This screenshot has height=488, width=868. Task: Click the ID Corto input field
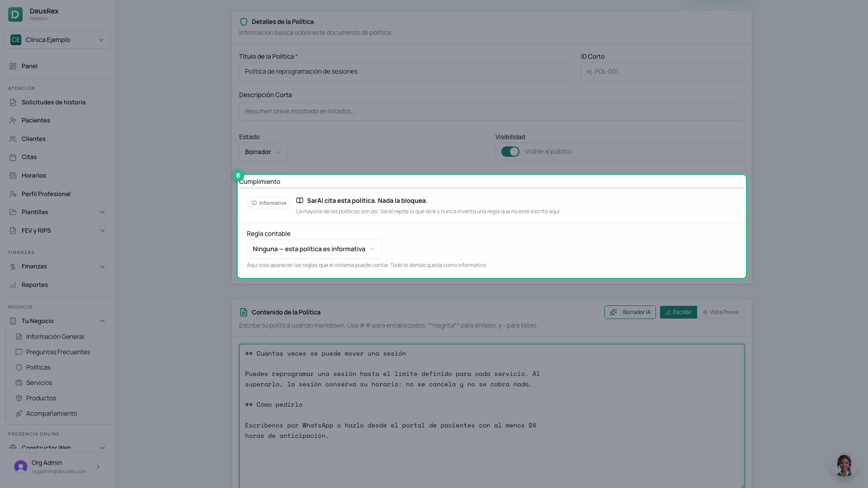[x=662, y=71]
